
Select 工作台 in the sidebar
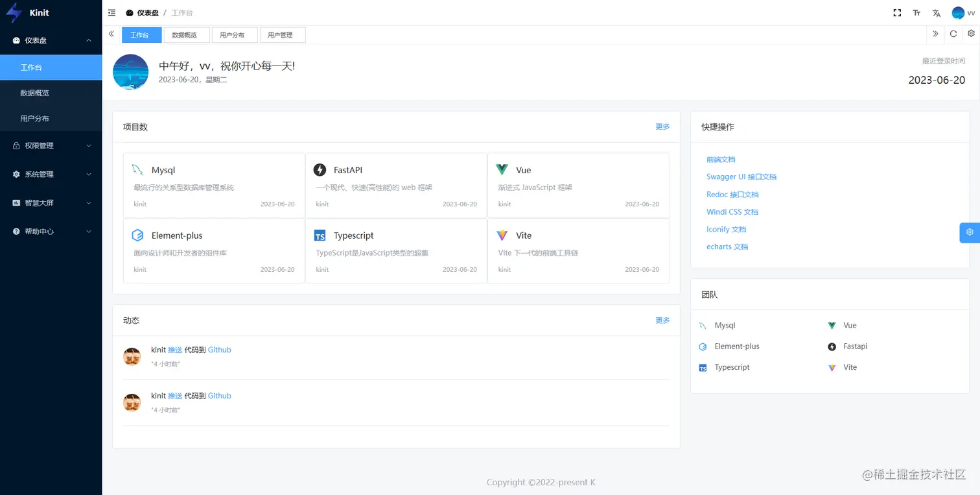click(x=51, y=67)
